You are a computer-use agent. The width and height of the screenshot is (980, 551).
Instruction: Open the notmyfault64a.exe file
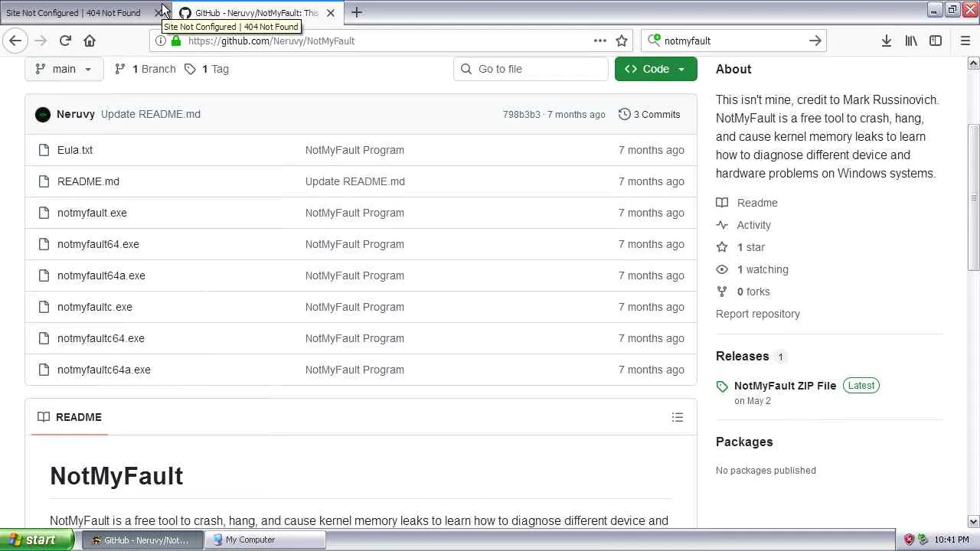(101, 275)
